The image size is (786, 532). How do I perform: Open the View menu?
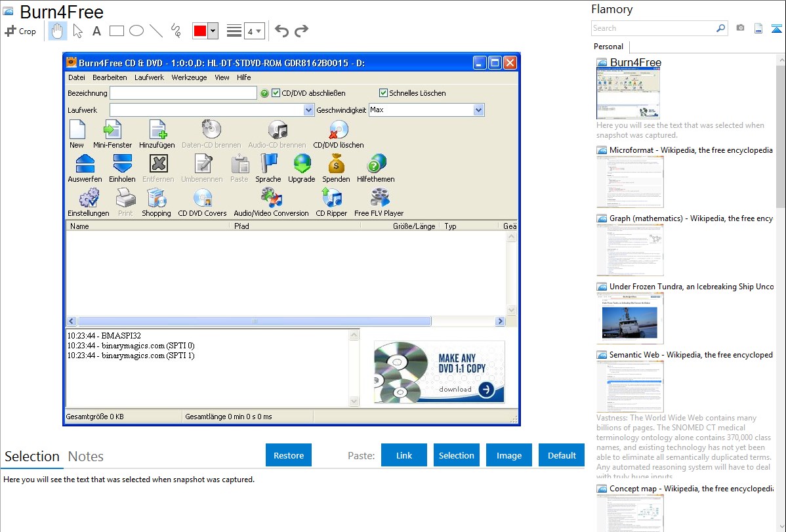[x=222, y=77]
